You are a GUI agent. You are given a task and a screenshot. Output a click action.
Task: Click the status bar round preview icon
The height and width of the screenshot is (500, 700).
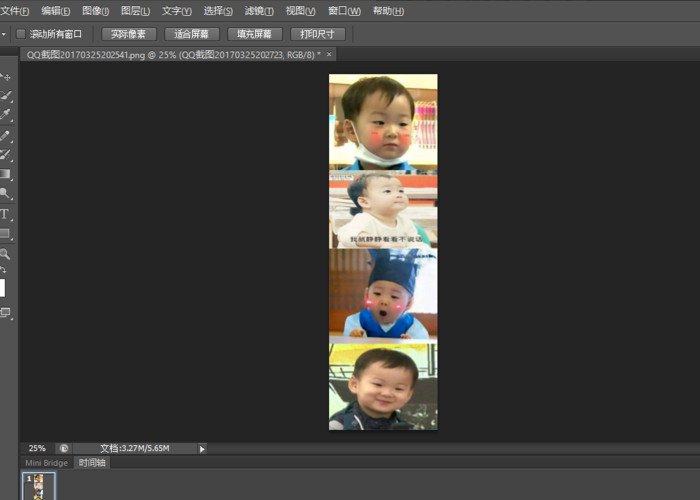pos(64,448)
